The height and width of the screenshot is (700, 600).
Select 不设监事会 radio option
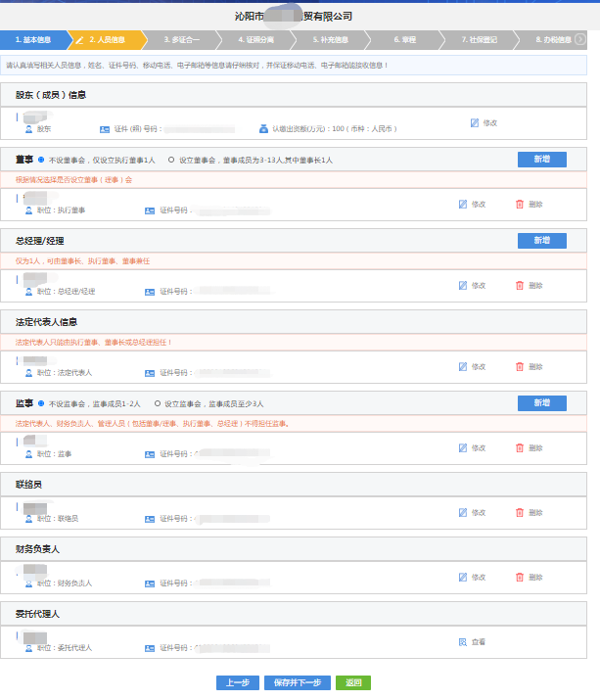41,403
